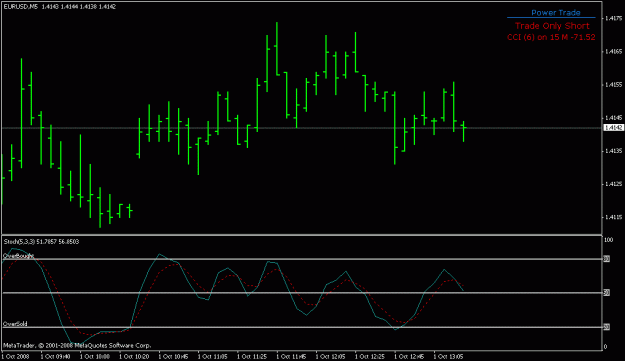625x361 pixels.
Task: Click the 1.4135 price axis label
Action: tap(613, 151)
